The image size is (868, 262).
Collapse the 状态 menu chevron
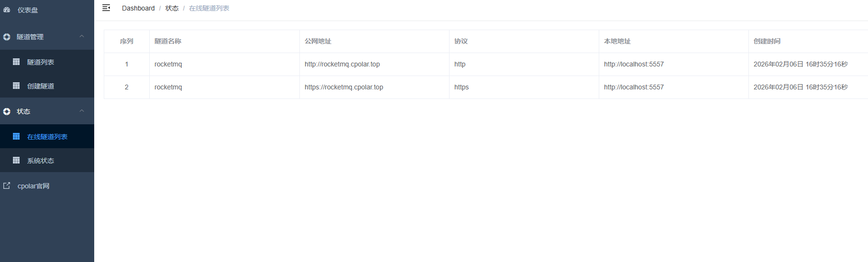click(82, 111)
